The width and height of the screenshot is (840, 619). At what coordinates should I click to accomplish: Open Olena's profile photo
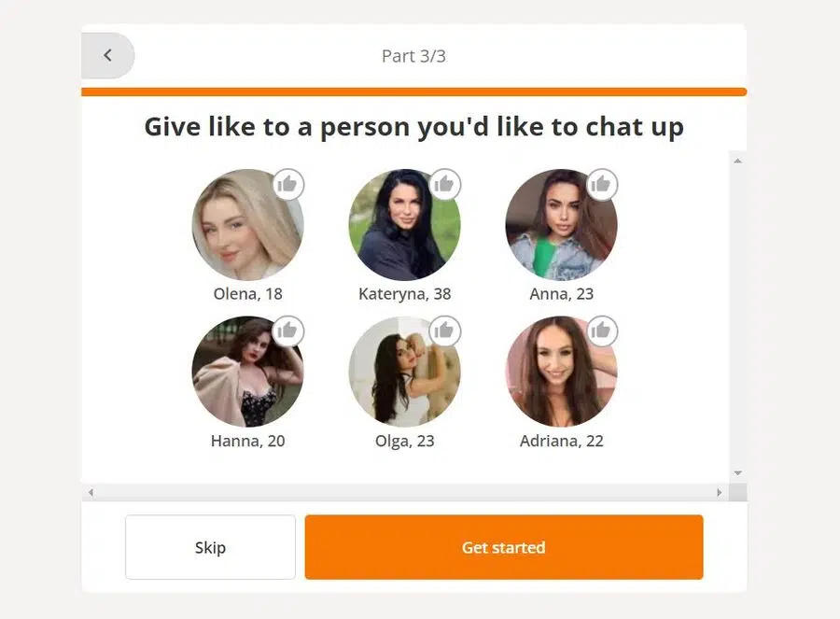pos(247,225)
